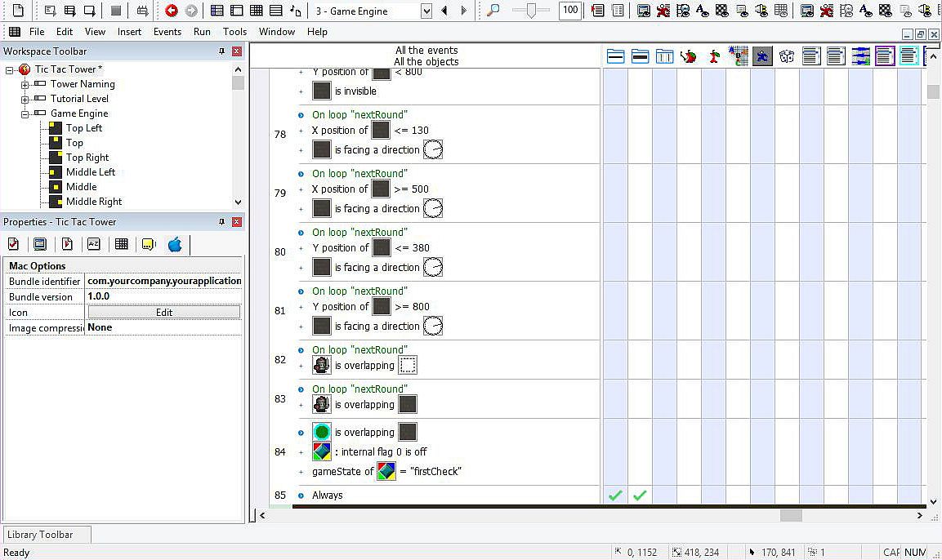Click the Storyboard Controls apple column icon
This screenshot has width=942, height=560.
pyautogui.click(x=689, y=56)
